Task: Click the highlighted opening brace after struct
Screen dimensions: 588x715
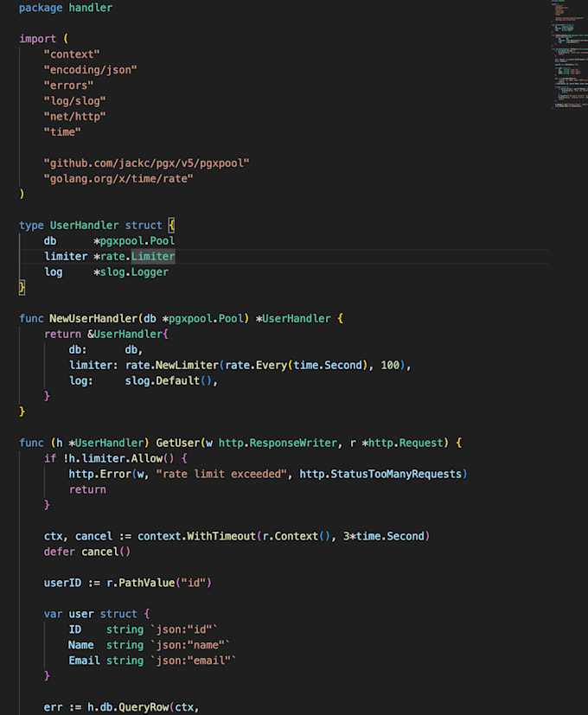Action: (171, 226)
